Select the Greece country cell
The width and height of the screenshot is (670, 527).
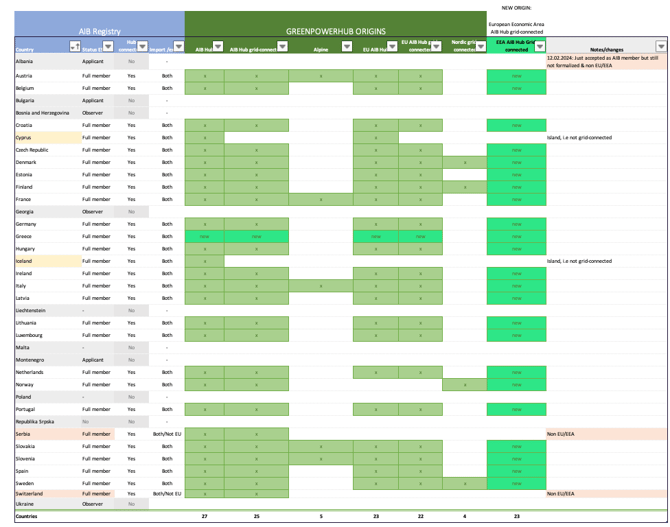(48, 237)
